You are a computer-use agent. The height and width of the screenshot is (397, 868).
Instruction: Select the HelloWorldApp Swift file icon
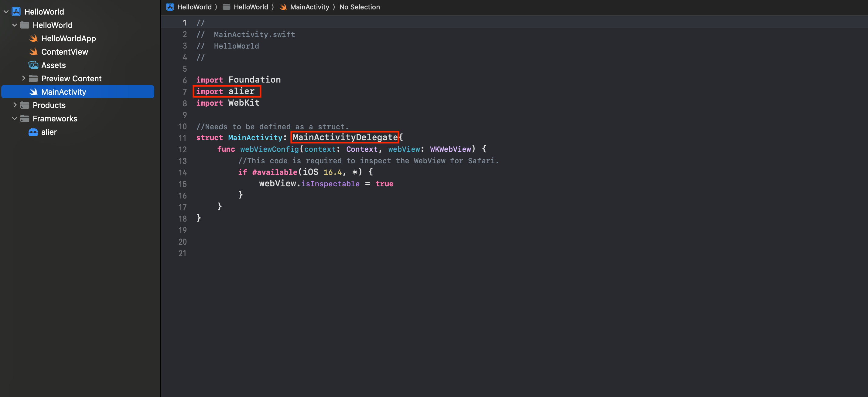coord(33,38)
